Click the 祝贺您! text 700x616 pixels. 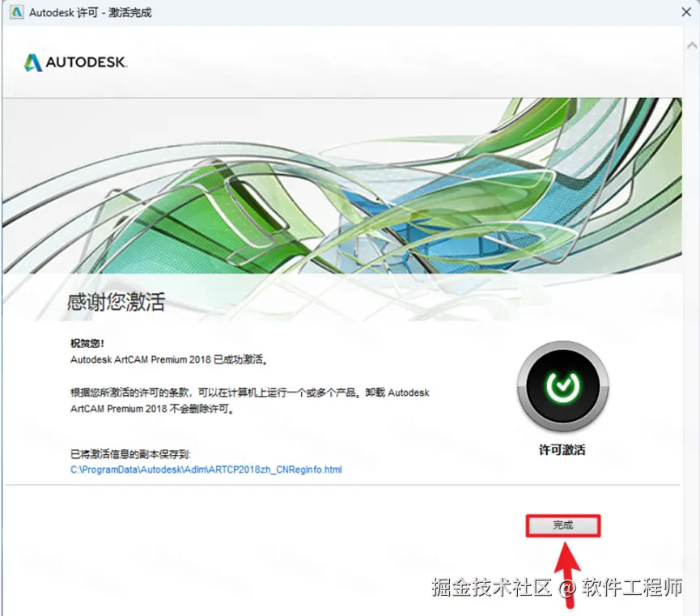click(87, 343)
